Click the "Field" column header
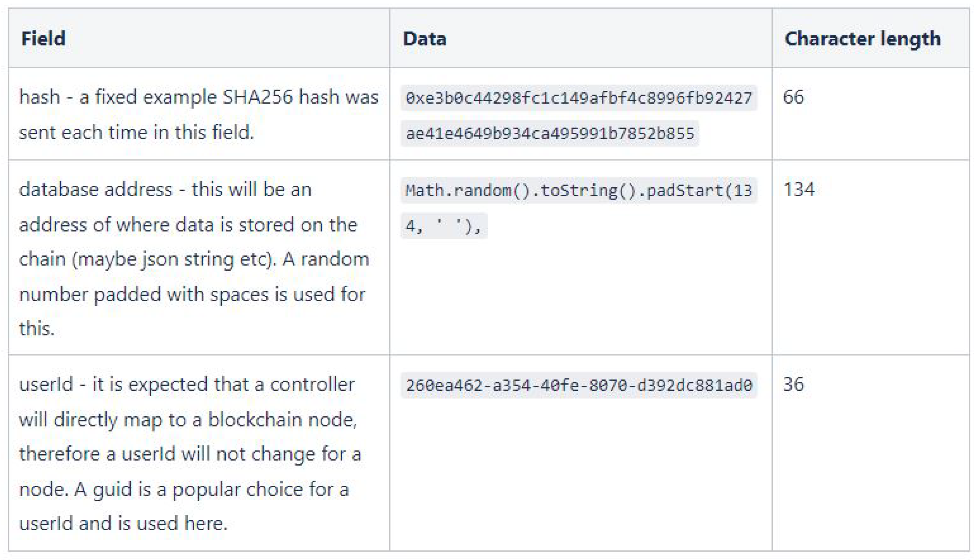This screenshot has width=978, height=560. (x=43, y=38)
